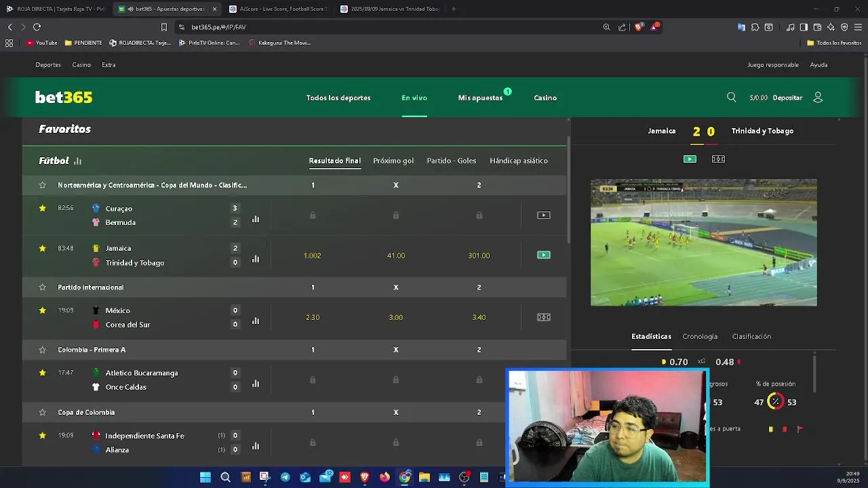Open the browser zoom magnifier icon
This screenshot has height=488, width=868.
pyautogui.click(x=606, y=27)
